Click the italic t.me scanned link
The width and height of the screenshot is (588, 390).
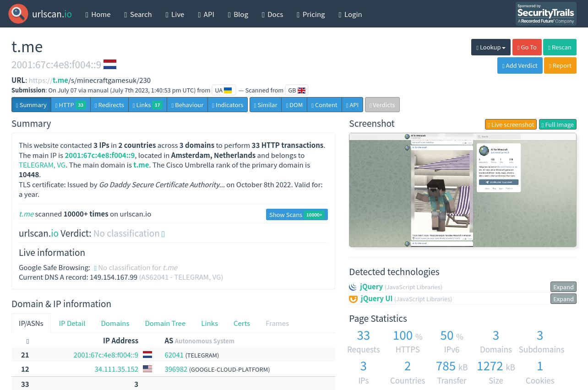coord(26,214)
